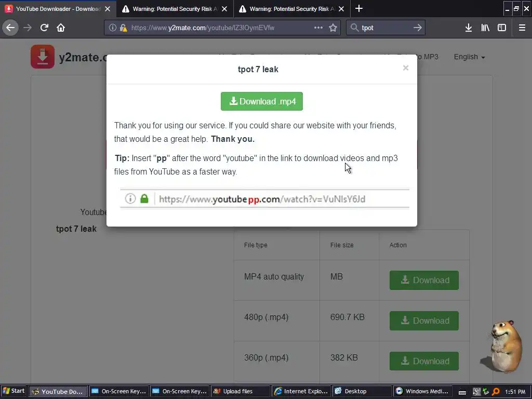Reload the current page
Viewport: 532px width, 399px height.
coord(44,28)
